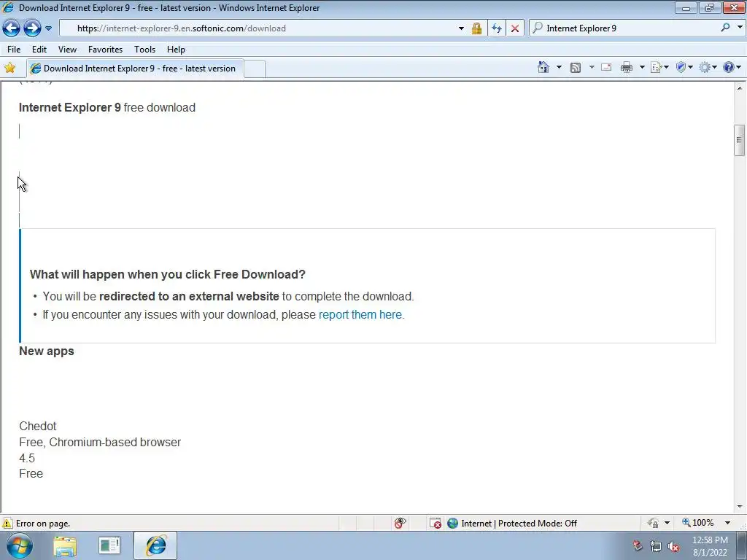The image size is (747, 560).
Task: Click the 'Internet Explorer 9 free download' heading
Action: [107, 108]
